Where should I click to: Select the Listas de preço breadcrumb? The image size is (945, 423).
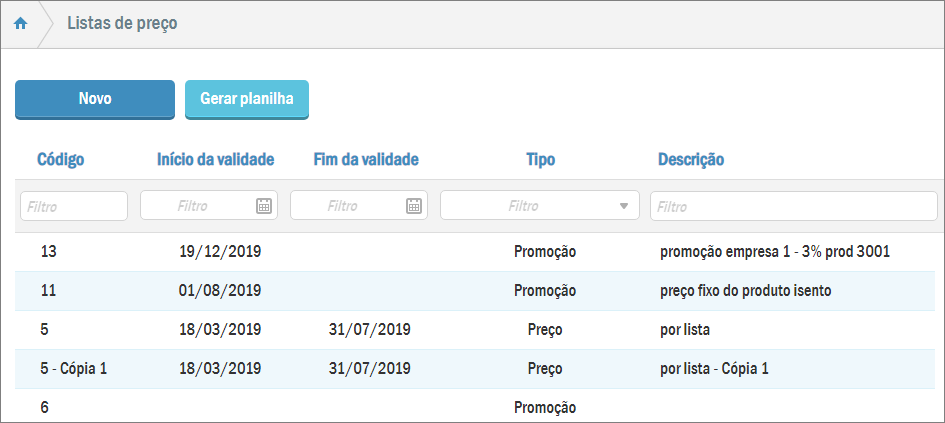122,23
